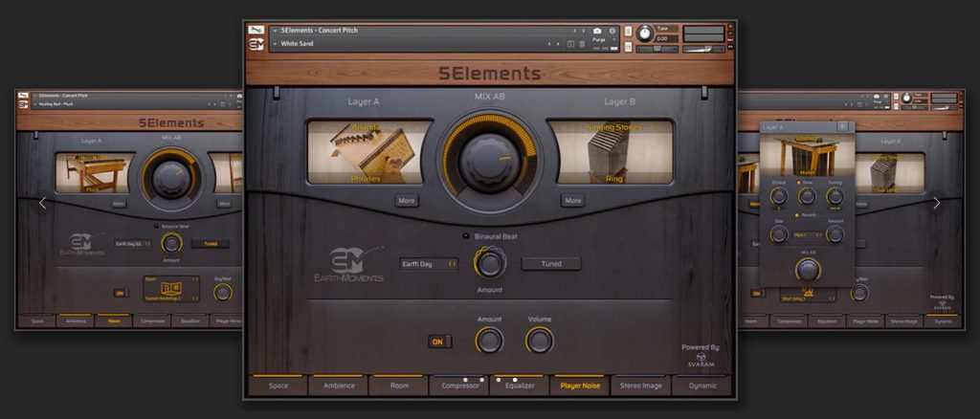Click the MIX AB knob in center window
980x419 pixels.
[489, 162]
